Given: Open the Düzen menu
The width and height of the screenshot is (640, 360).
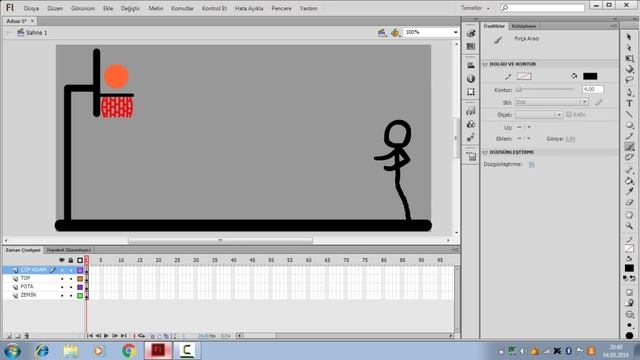Looking at the screenshot, I should click(x=55, y=8).
